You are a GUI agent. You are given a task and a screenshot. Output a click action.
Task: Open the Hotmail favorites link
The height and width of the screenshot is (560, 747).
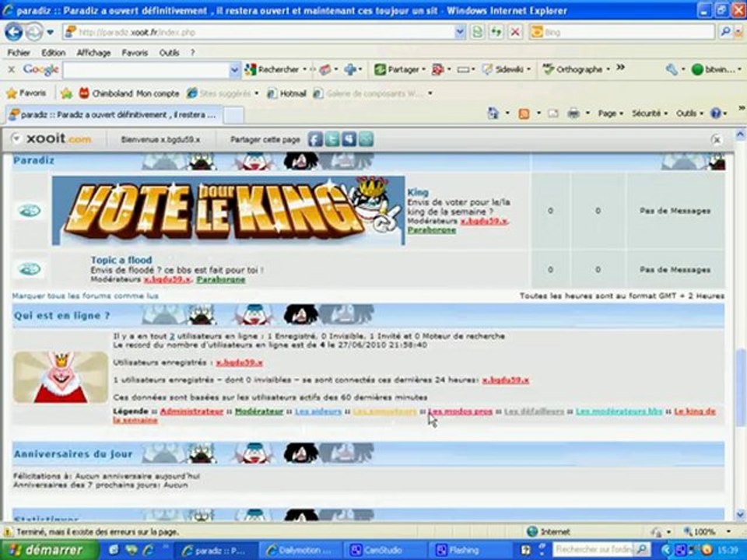click(287, 93)
